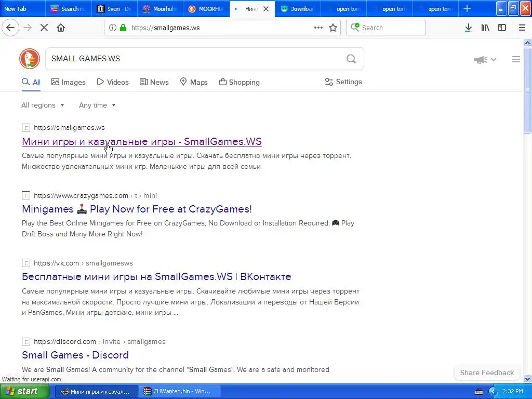This screenshot has width=532, height=399.
Task: Bookmark this page with the star icon
Action: 333,28
